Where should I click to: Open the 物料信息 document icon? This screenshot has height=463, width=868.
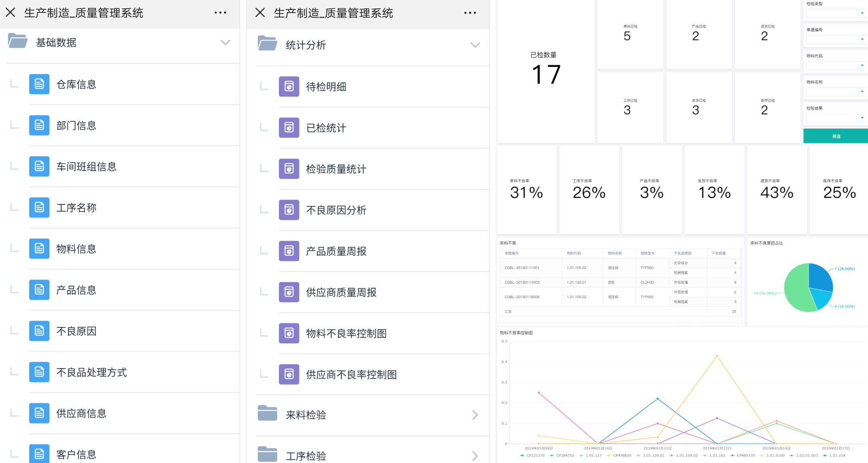(39, 249)
